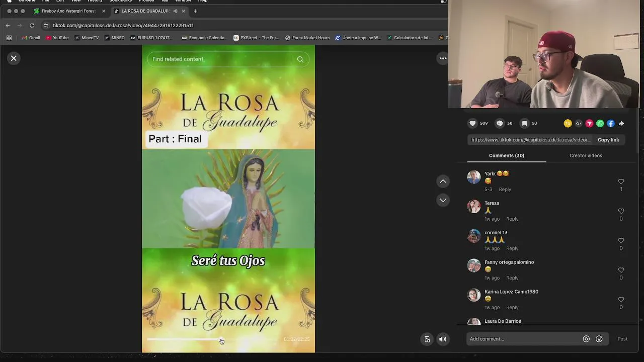Screen dimensions: 644x362
Task: Open the EURUSD bookmark
Action: point(151,38)
